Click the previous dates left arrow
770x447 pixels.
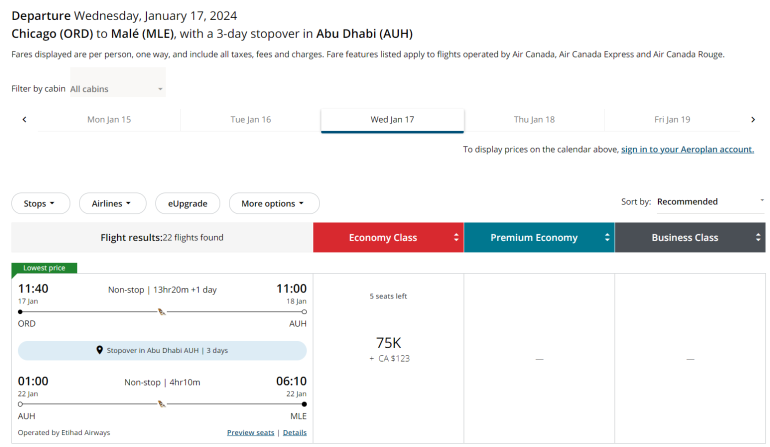click(24, 119)
